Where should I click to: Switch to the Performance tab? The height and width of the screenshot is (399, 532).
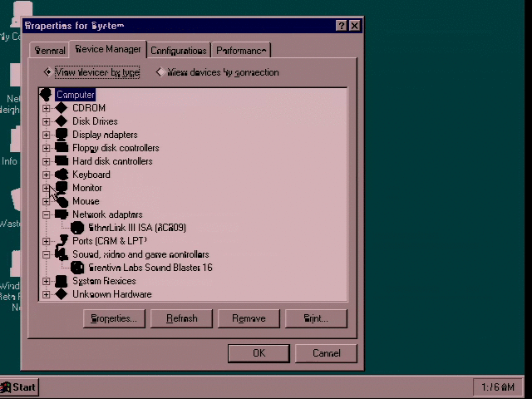point(241,51)
